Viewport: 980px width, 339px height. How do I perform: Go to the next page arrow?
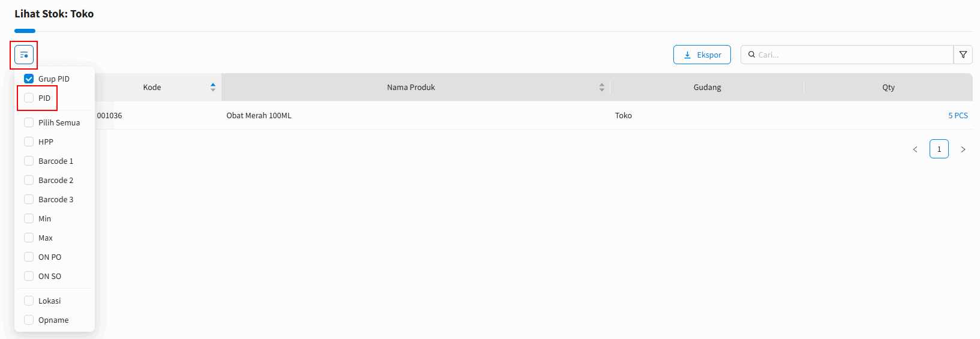963,149
